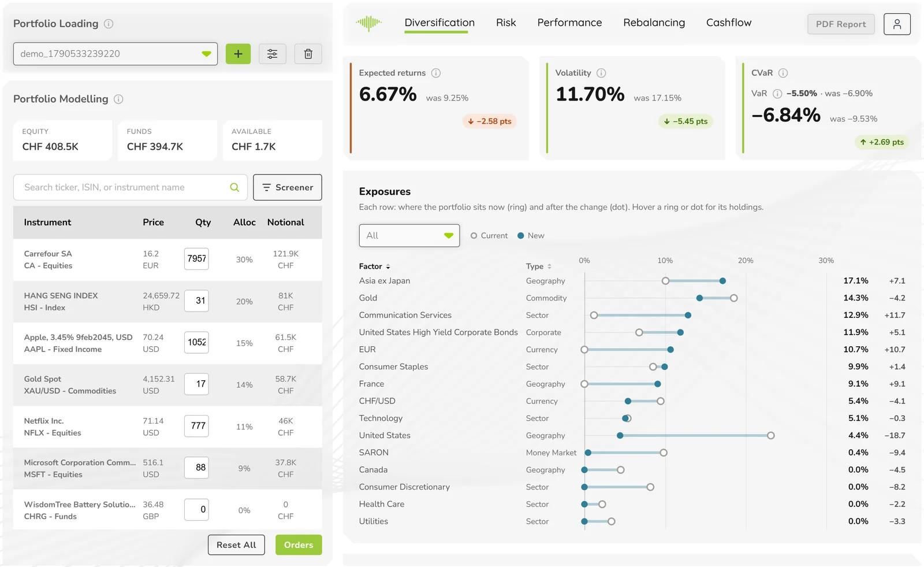The image size is (924, 567).
Task: Click the Reset All button
Action: 236,545
